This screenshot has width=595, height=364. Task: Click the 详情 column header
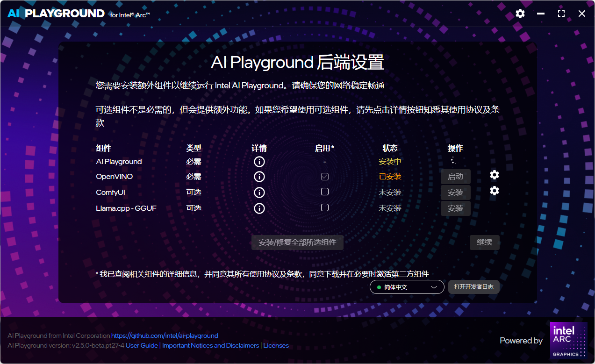259,148
